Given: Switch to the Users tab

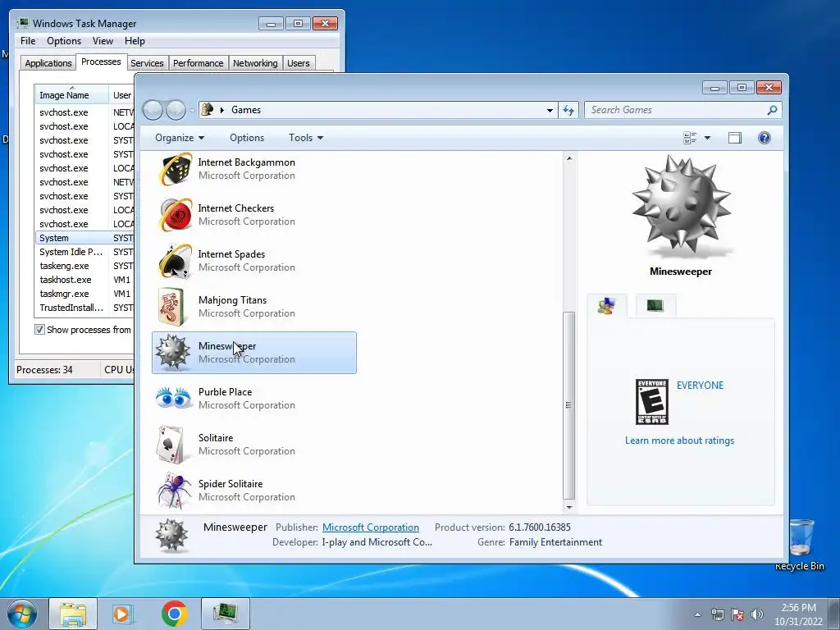Looking at the screenshot, I should click(299, 63).
